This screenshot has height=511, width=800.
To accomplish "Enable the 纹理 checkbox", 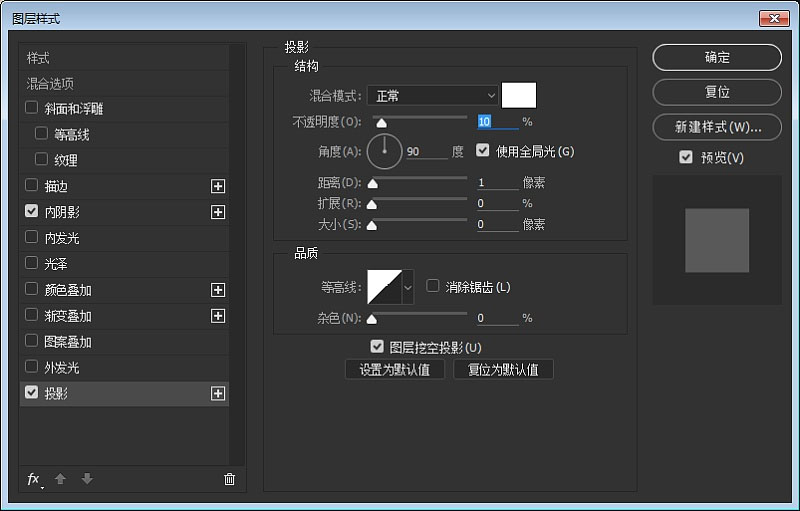I will pyautogui.click(x=41, y=159).
